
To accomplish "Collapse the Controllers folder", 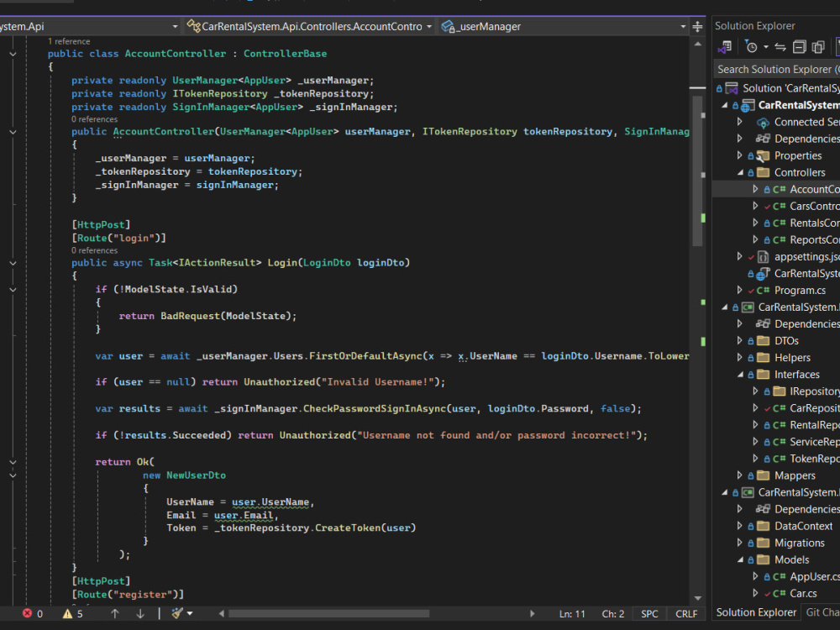I will click(x=740, y=172).
